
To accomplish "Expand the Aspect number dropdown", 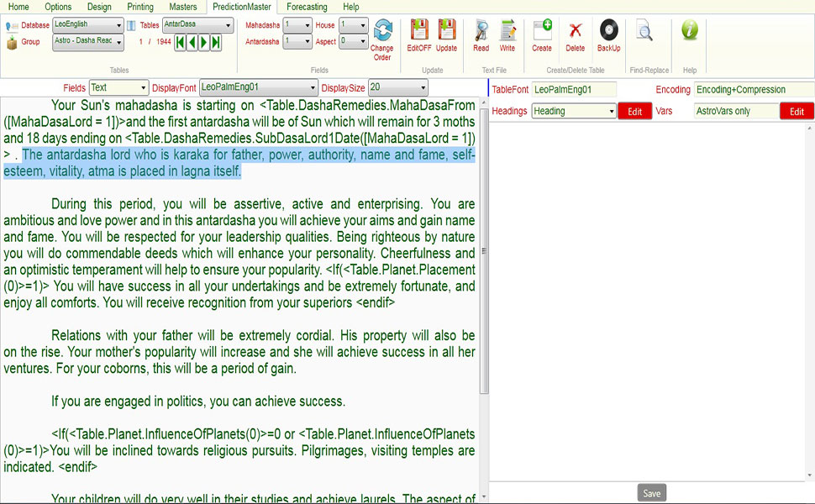I will click(354, 41).
